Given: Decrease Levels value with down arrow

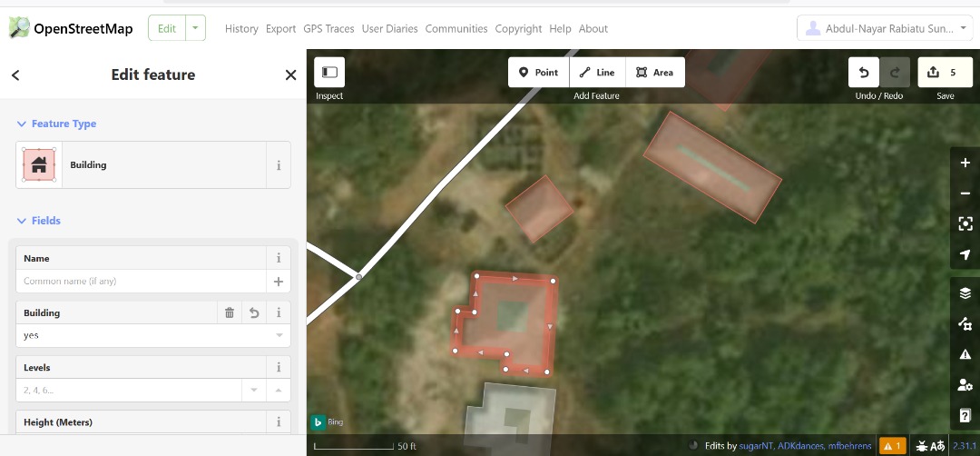Looking at the screenshot, I should point(254,391).
